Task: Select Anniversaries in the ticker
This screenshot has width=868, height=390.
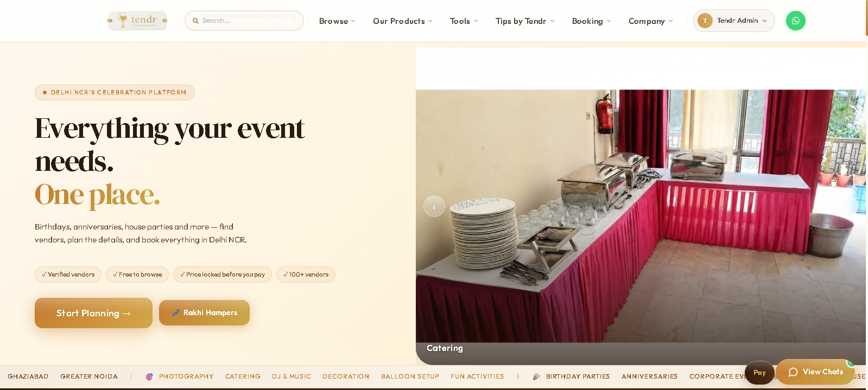Action: click(x=649, y=376)
